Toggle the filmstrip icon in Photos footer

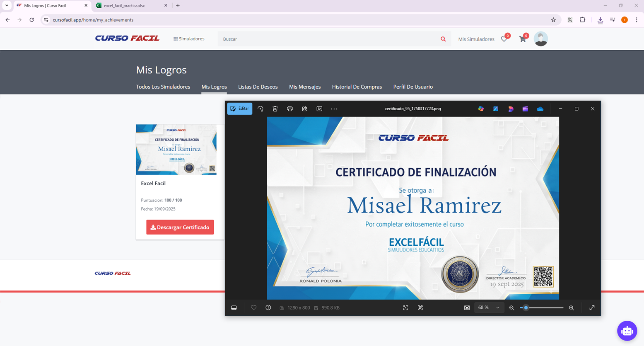pos(234,308)
